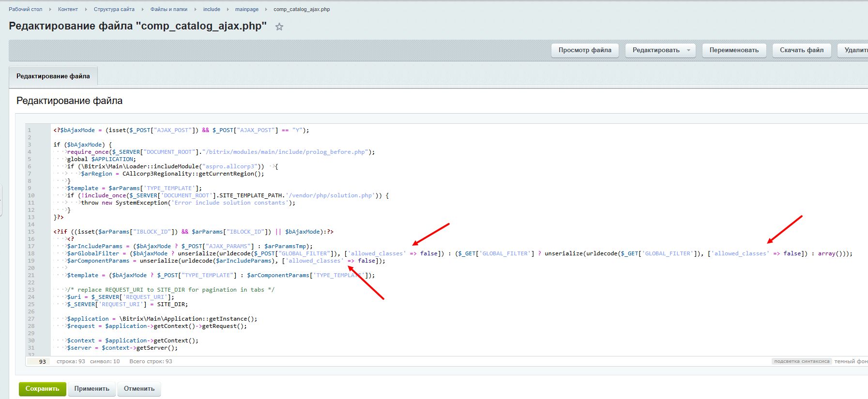Image resolution: width=868 pixels, height=399 pixels.
Task: Click arrow after Файлы и папки breadcrumb
Action: (195, 9)
